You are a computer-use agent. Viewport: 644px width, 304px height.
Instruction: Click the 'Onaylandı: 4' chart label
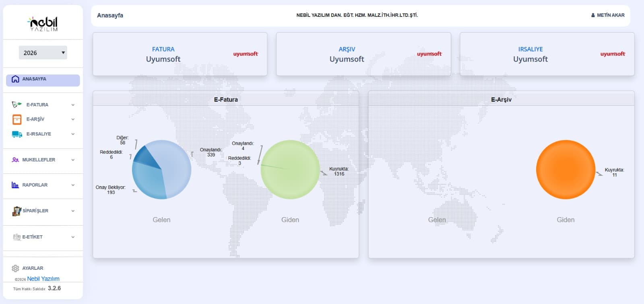coord(243,146)
